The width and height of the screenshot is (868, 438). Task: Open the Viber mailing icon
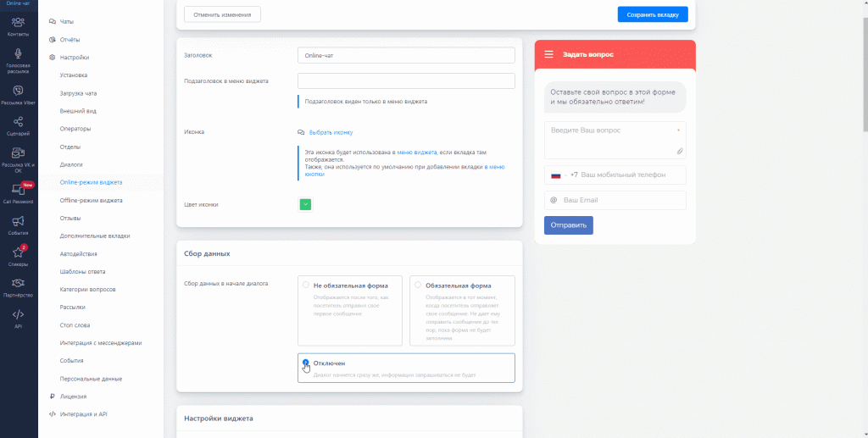(x=18, y=91)
